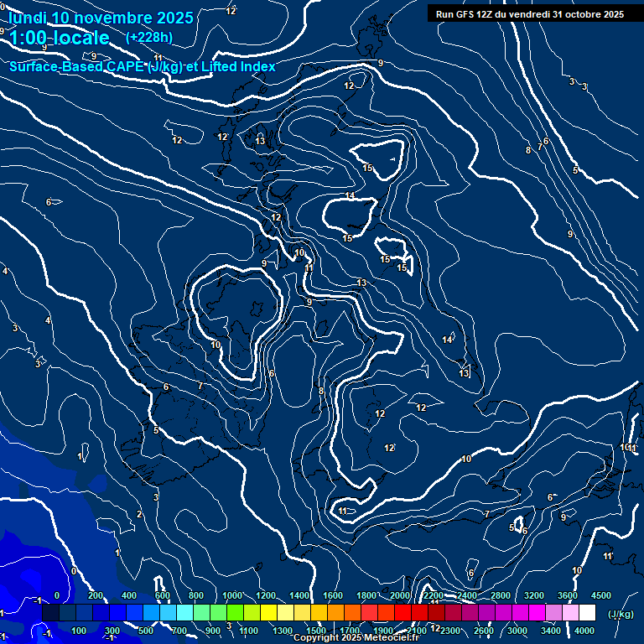Click the bright magenta 3200–3400 legend swatch

[537, 612]
